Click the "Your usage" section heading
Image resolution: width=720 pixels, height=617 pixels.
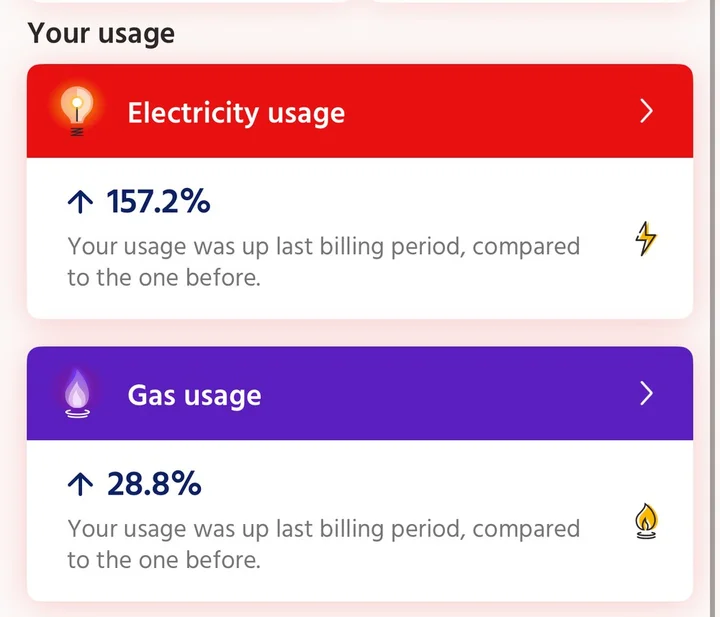click(x=101, y=33)
